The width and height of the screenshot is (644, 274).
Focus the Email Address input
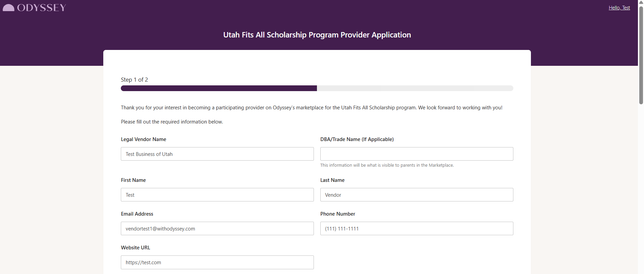[217, 228]
